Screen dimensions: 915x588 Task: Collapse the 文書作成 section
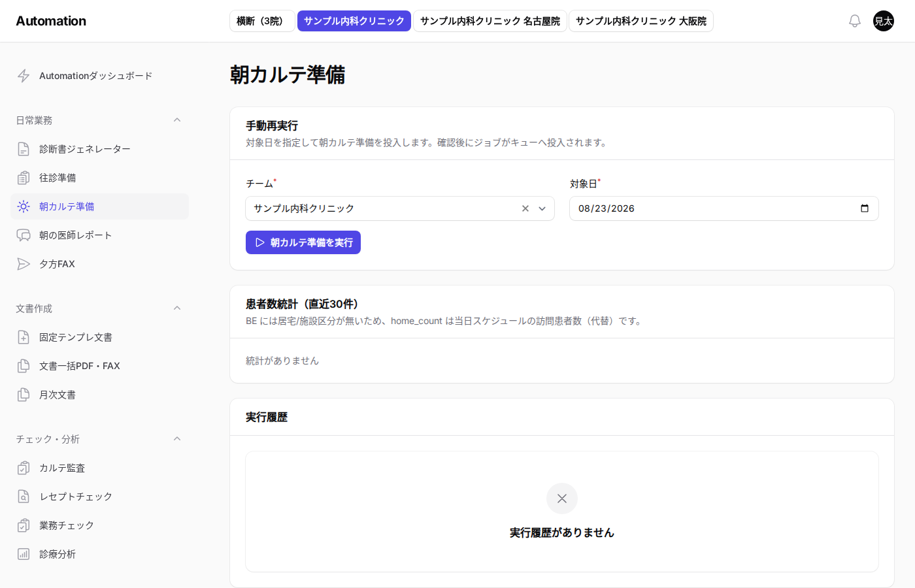tap(177, 308)
